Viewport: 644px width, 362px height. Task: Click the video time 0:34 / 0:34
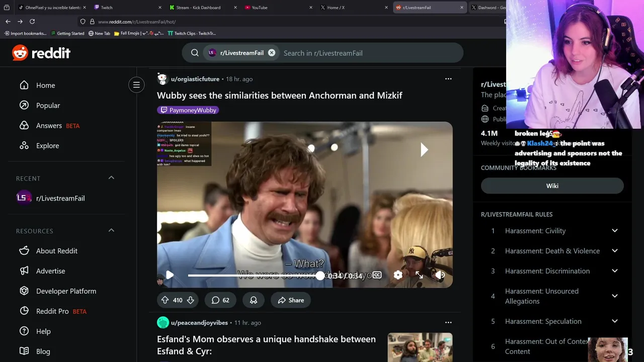[345, 276]
